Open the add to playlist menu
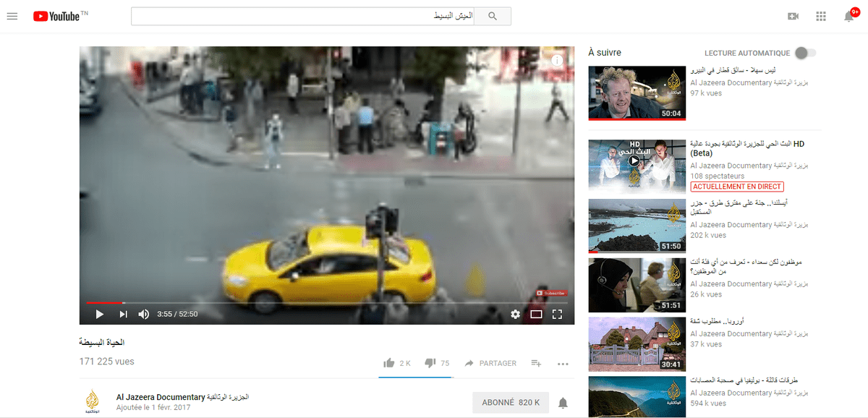 coord(536,363)
